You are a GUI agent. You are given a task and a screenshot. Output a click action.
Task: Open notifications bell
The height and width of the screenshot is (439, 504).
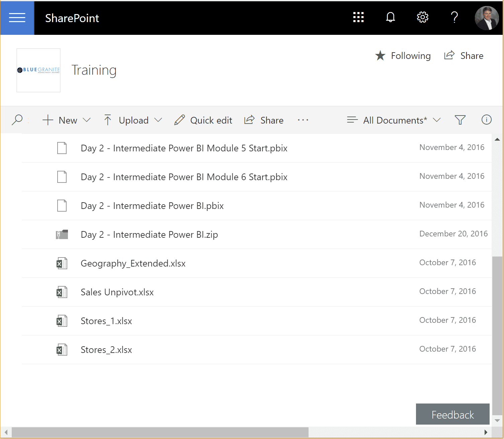[x=391, y=17]
